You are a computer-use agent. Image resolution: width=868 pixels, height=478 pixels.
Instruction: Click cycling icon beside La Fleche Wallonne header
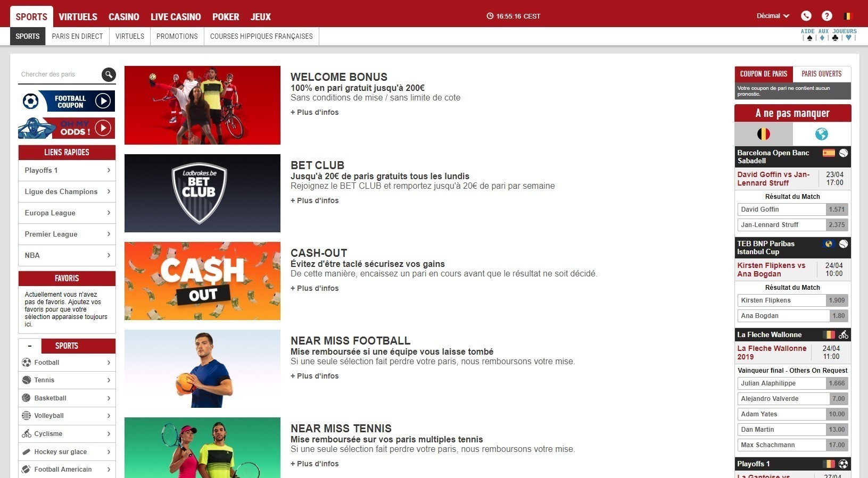(x=844, y=335)
